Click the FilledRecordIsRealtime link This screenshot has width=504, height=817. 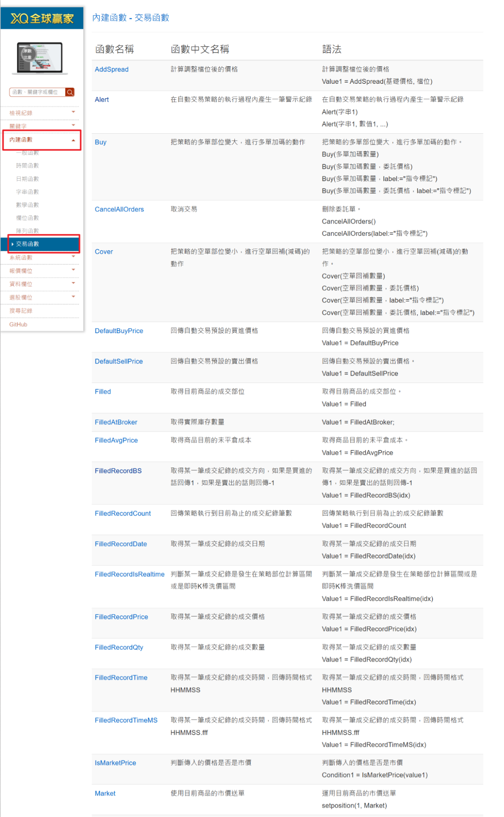click(x=129, y=574)
